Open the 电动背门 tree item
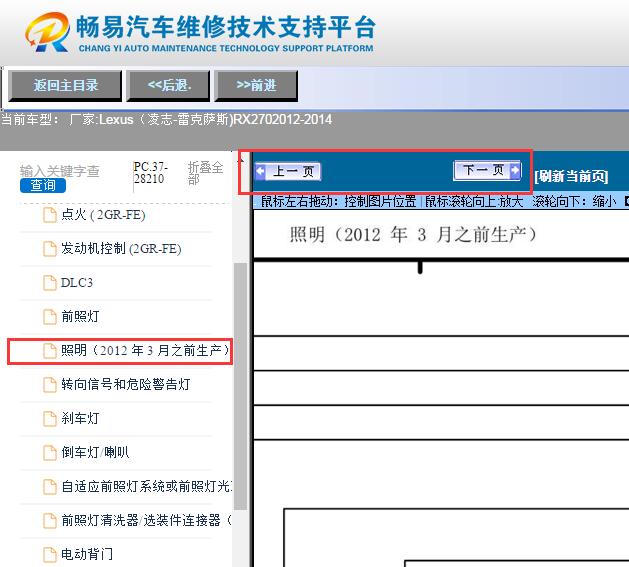The width and height of the screenshot is (629, 567). (87, 554)
